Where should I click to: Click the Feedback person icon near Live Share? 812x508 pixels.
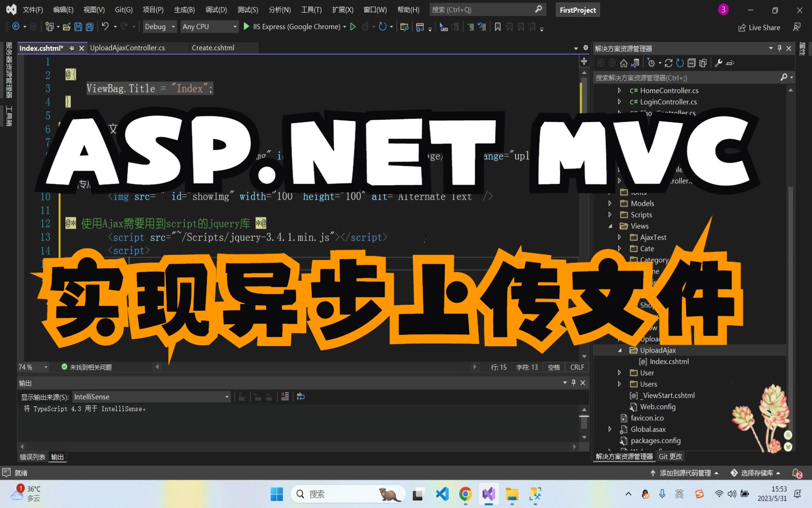(x=797, y=28)
